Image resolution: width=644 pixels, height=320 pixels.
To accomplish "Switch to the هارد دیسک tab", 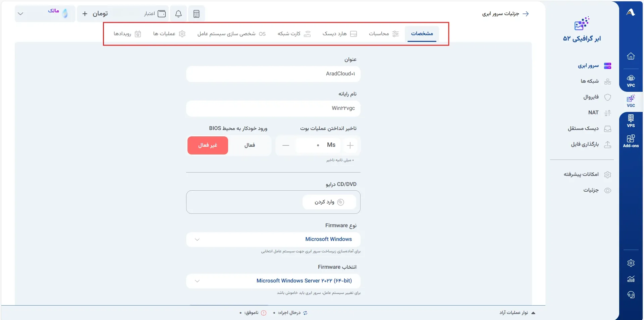I will (339, 34).
